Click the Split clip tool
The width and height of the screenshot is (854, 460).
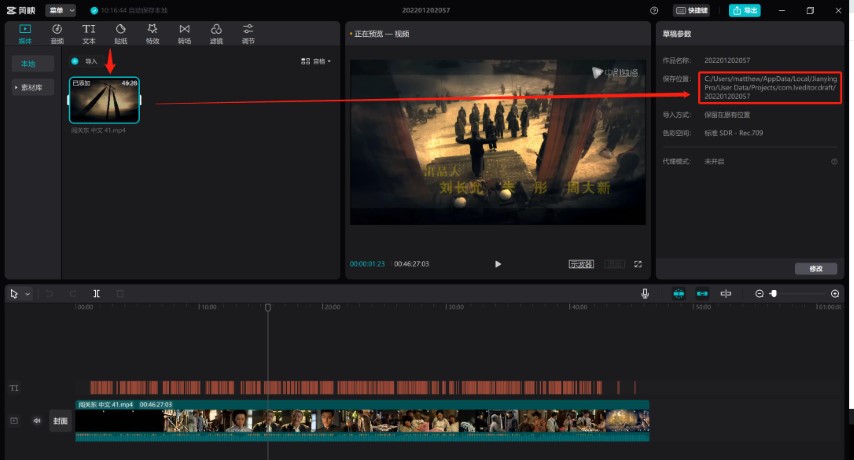[96, 294]
